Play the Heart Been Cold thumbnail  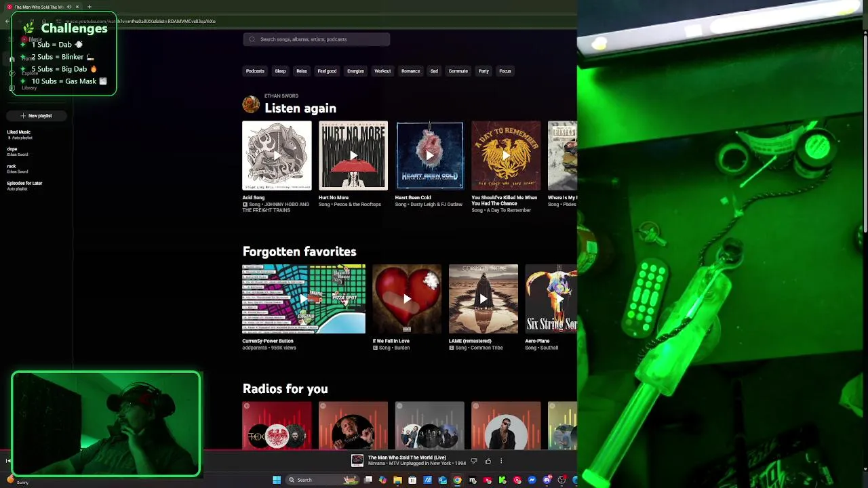coord(430,156)
